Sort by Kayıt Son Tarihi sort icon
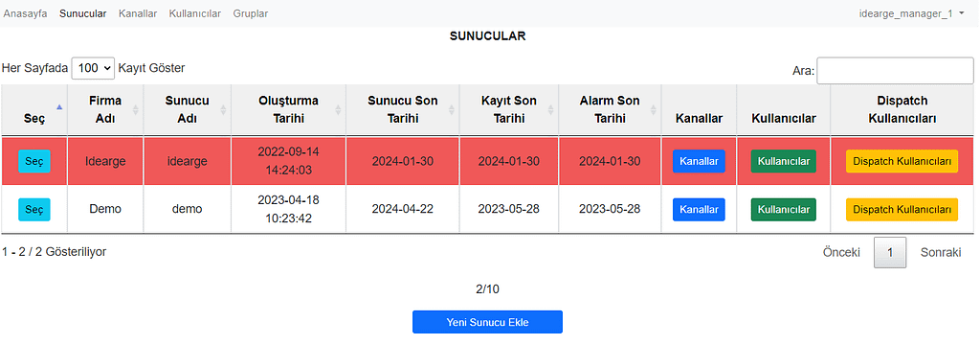The width and height of the screenshot is (980, 345). point(550,109)
